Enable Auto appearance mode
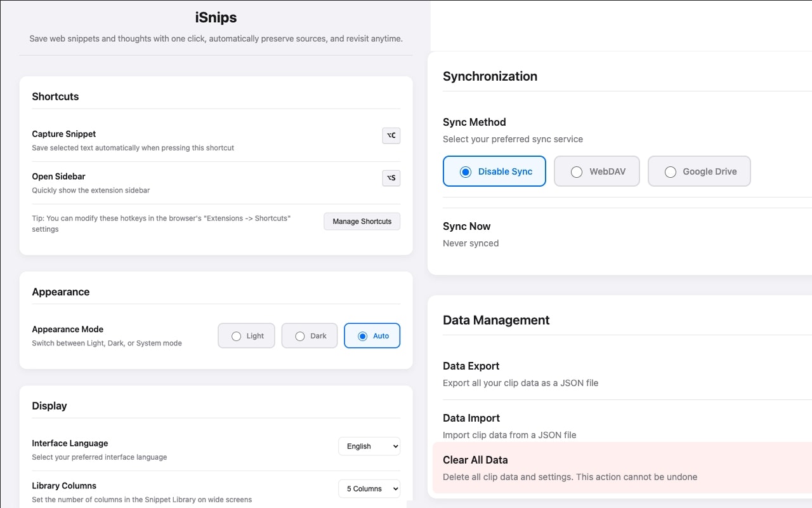This screenshot has height=508, width=812. tap(372, 335)
